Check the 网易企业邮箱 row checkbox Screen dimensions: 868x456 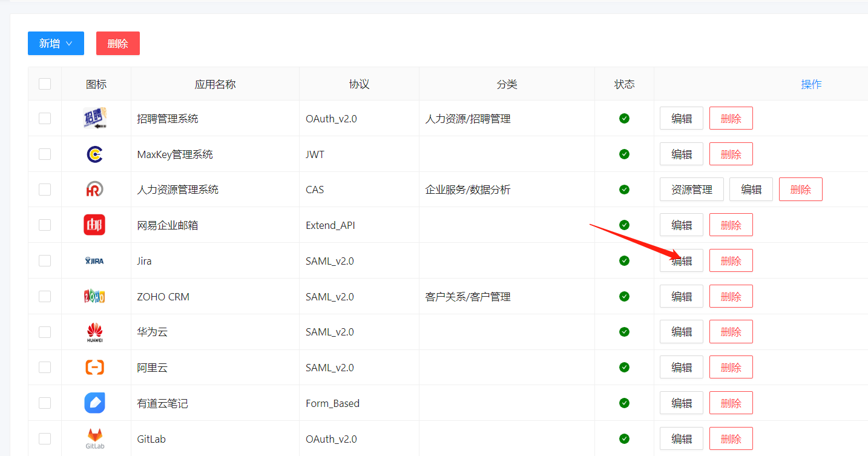(45, 225)
